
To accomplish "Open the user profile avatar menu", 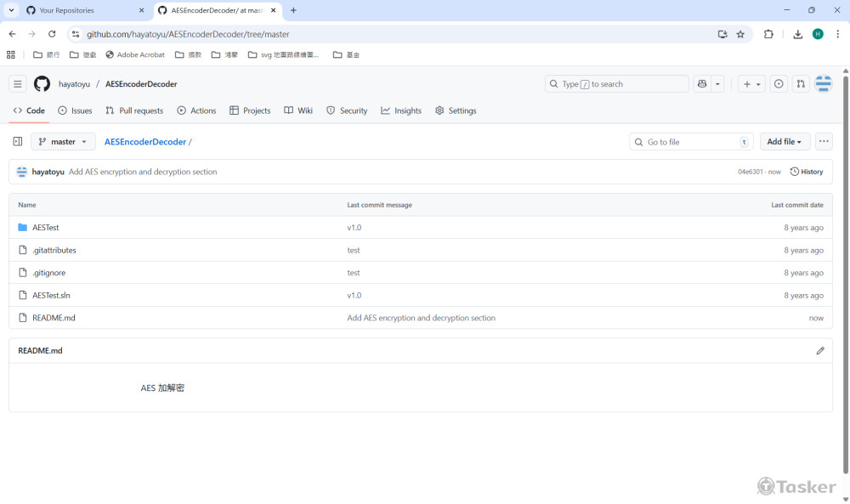I will (823, 84).
